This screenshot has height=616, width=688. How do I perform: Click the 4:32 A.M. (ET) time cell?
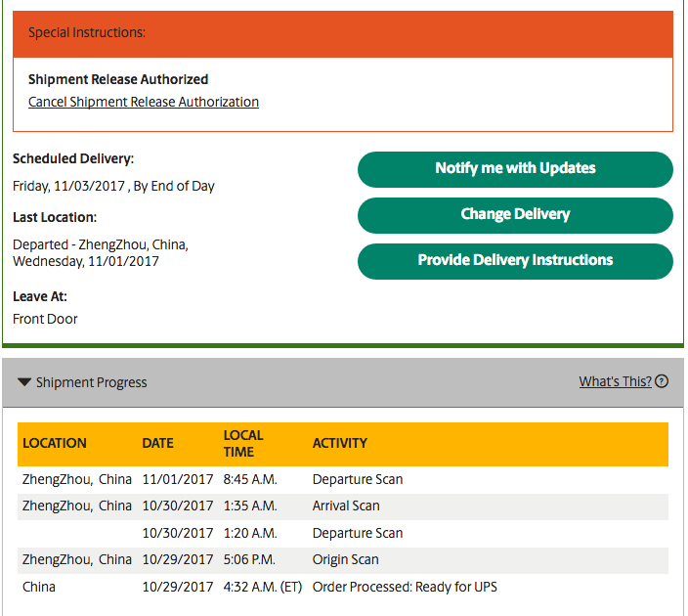[263, 587]
